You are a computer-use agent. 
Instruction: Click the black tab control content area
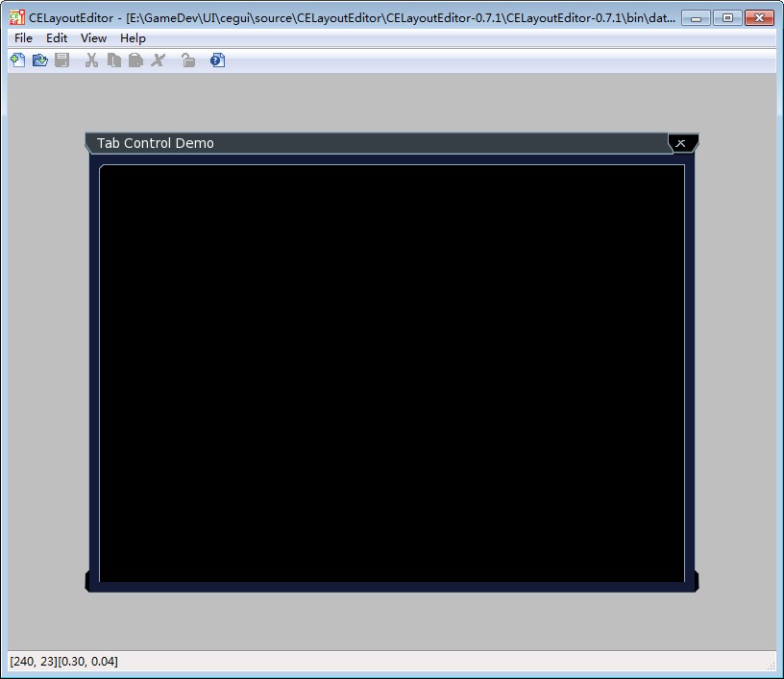pos(392,373)
